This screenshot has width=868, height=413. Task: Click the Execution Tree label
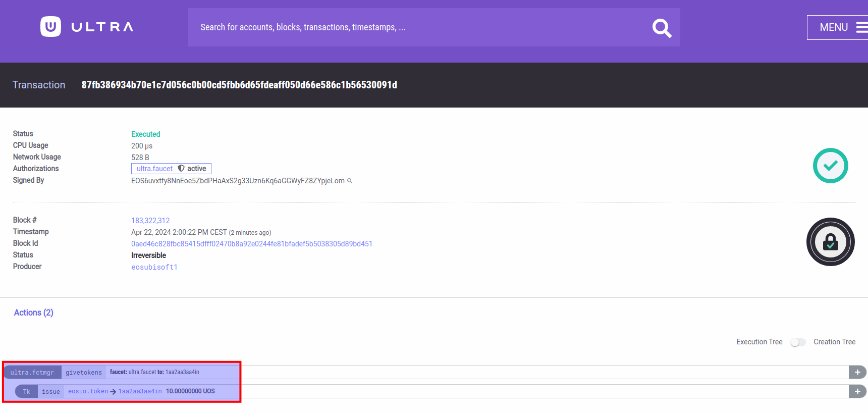click(x=759, y=342)
